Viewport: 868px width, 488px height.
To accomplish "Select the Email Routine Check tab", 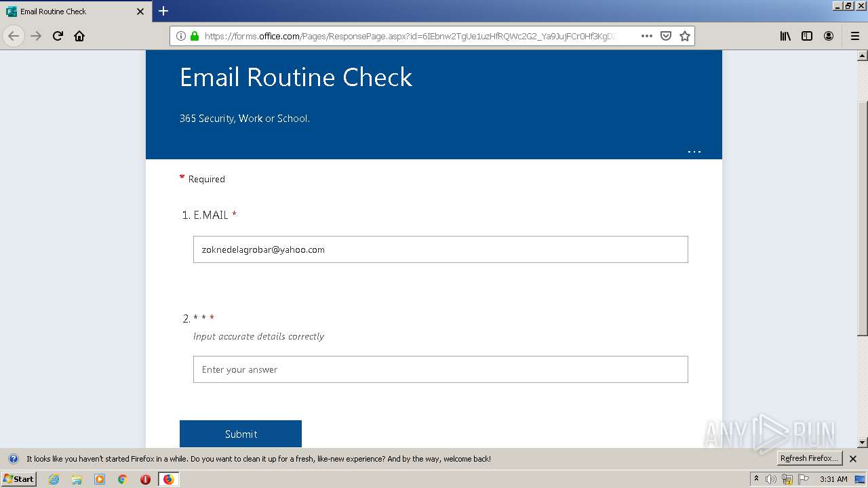I will point(75,12).
